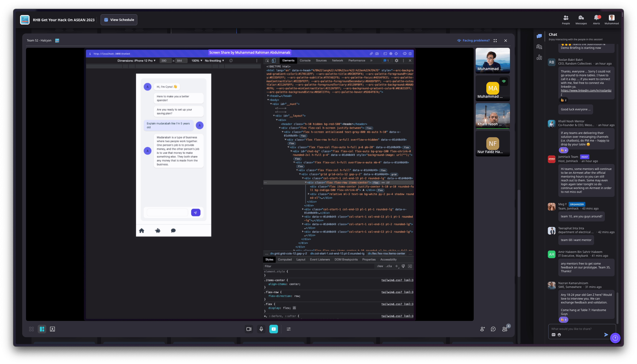Switch to speaker spotlight layout
Viewport: 637px width, 364px height.
tap(52, 329)
